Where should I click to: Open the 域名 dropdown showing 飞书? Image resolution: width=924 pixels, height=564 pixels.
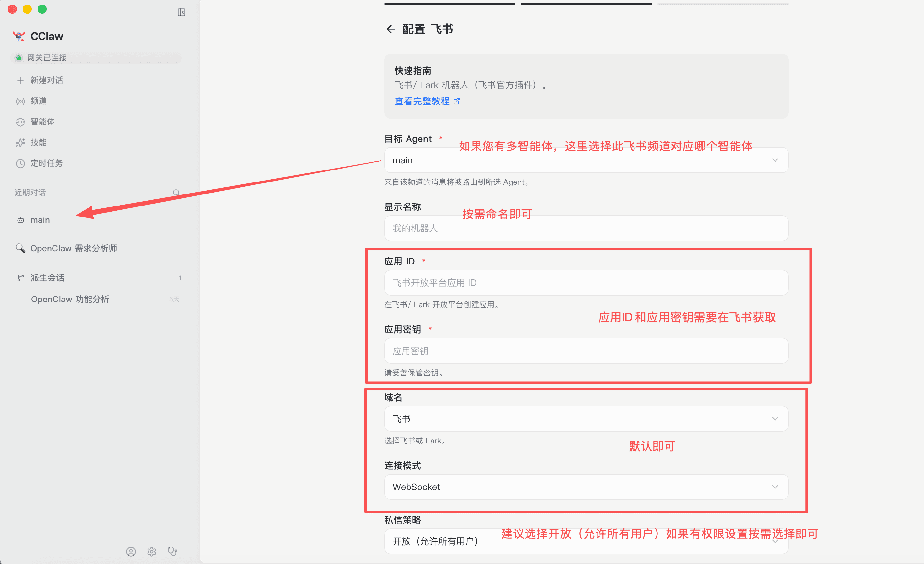click(586, 418)
